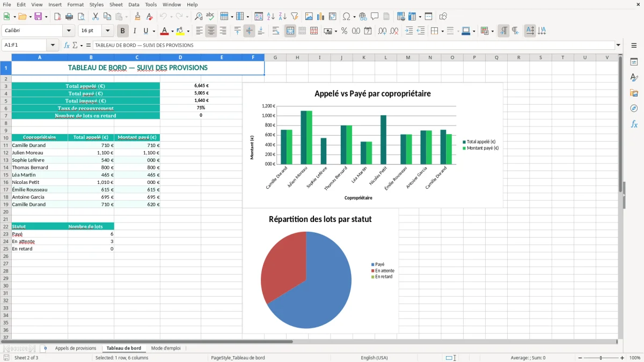The width and height of the screenshot is (644, 362).
Task: Expand the formula bar arrow
Action: (x=618, y=45)
